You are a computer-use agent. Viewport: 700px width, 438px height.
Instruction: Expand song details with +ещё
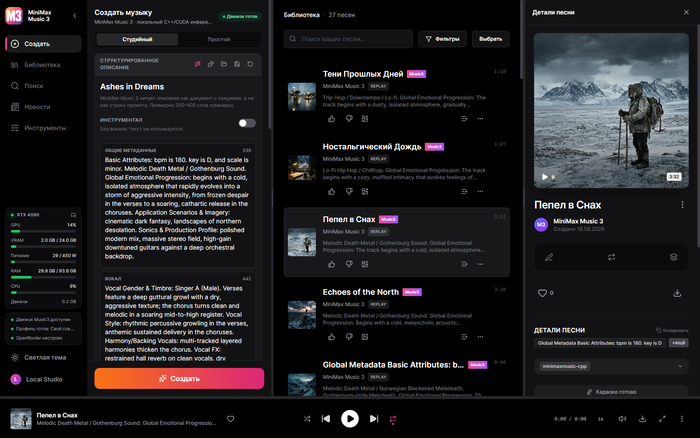pos(679,343)
